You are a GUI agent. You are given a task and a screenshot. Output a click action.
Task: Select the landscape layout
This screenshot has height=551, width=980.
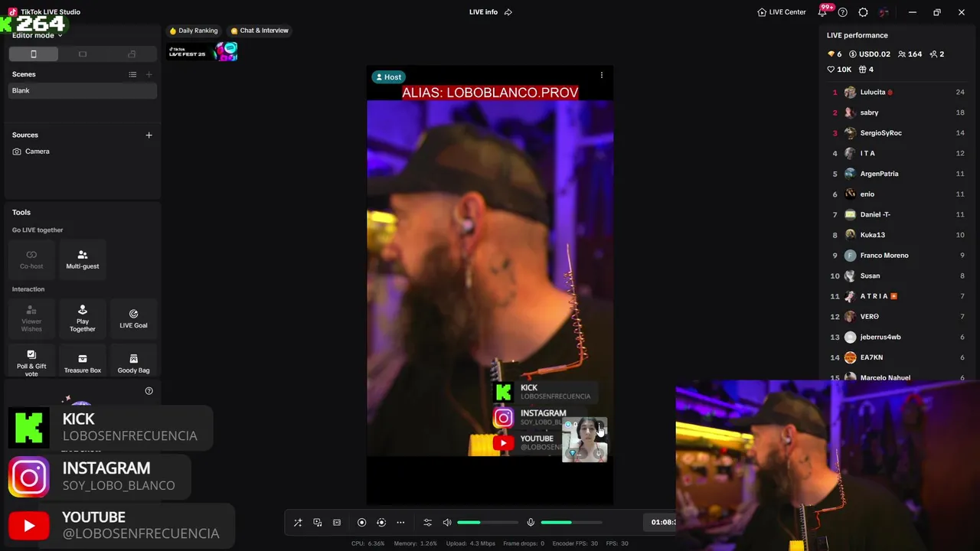point(83,54)
